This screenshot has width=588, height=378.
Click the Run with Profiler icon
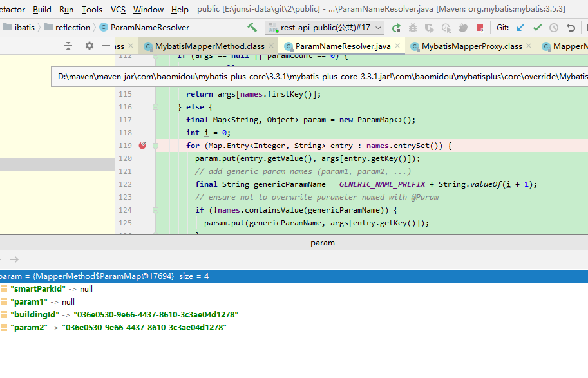coord(446,28)
